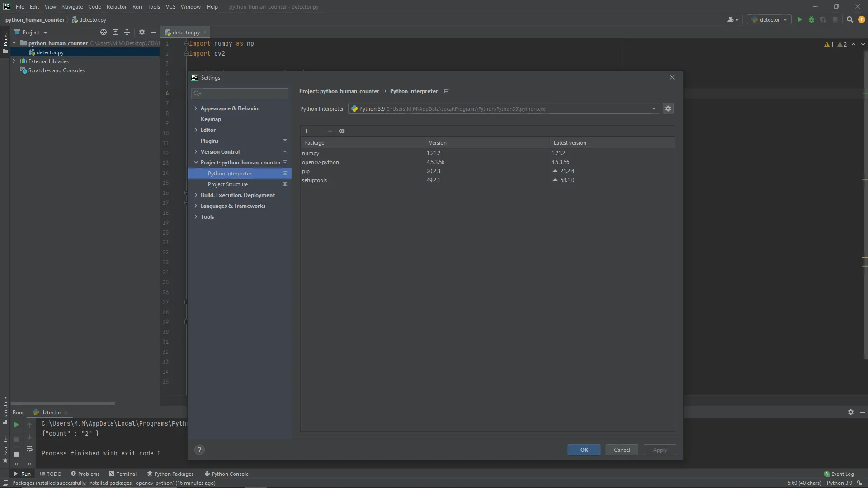Viewport: 868px width, 488px height.
Task: Select Project Structure settings item
Action: pos(228,184)
